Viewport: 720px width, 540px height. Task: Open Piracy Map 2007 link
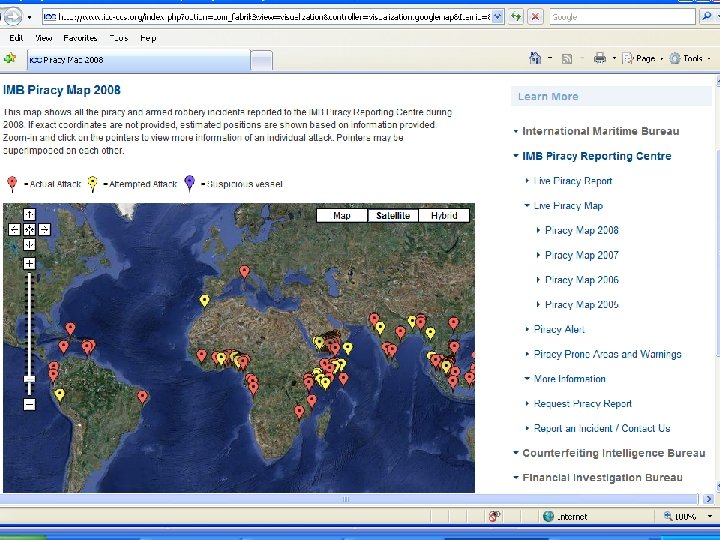582,255
